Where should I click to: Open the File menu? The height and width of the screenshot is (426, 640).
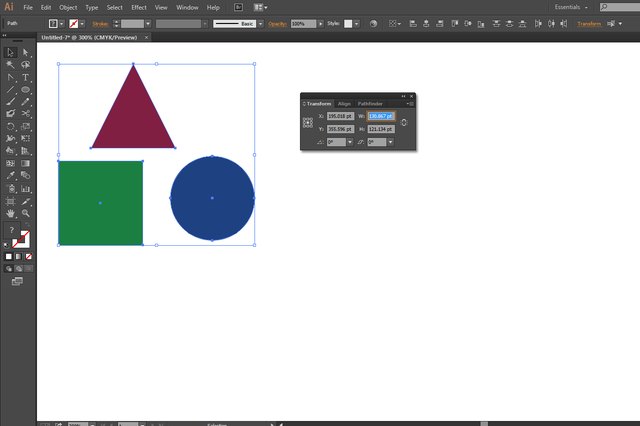[28, 7]
